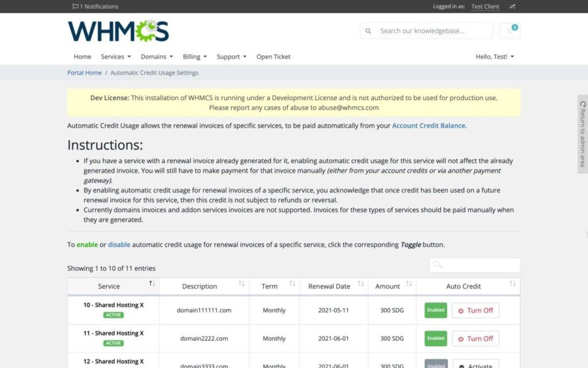Click the return arrow icon beside Test Client
The image size is (588, 368).
(512, 6)
